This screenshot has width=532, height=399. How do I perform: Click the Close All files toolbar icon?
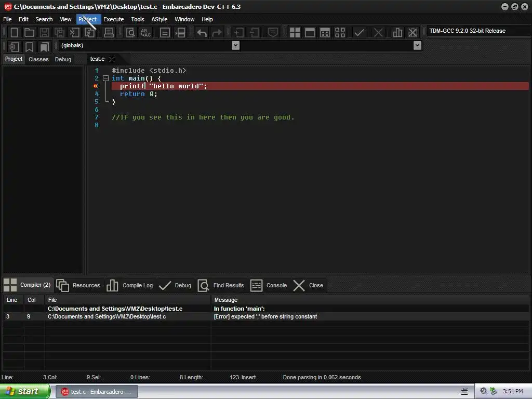(x=89, y=33)
